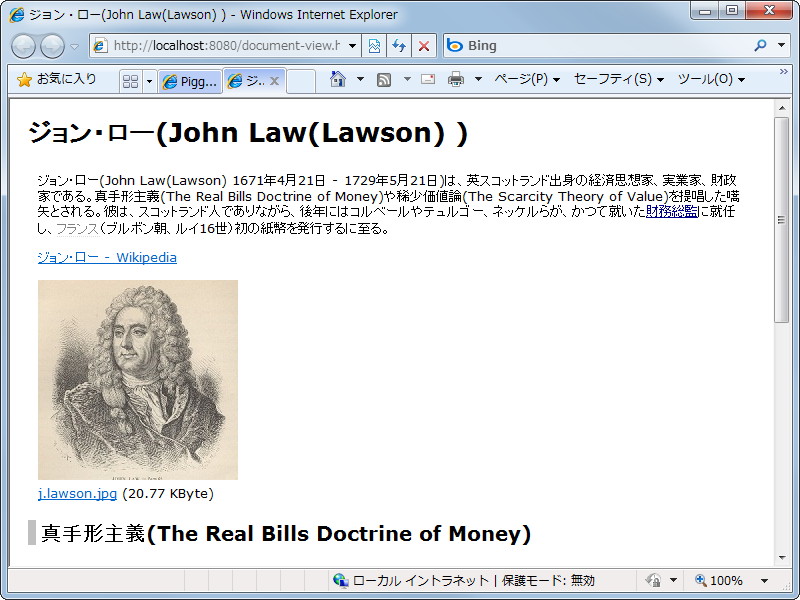Click the scrollbar down arrow
Screen dimensions: 800x600
782,558
